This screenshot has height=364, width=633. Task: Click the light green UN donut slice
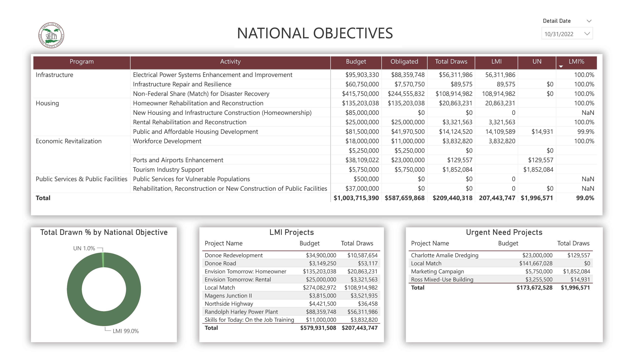click(103, 260)
